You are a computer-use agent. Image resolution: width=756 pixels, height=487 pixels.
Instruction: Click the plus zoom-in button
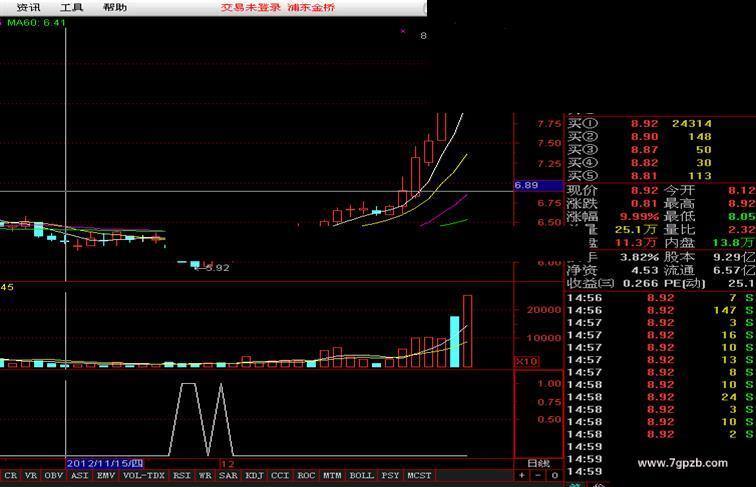522,475
